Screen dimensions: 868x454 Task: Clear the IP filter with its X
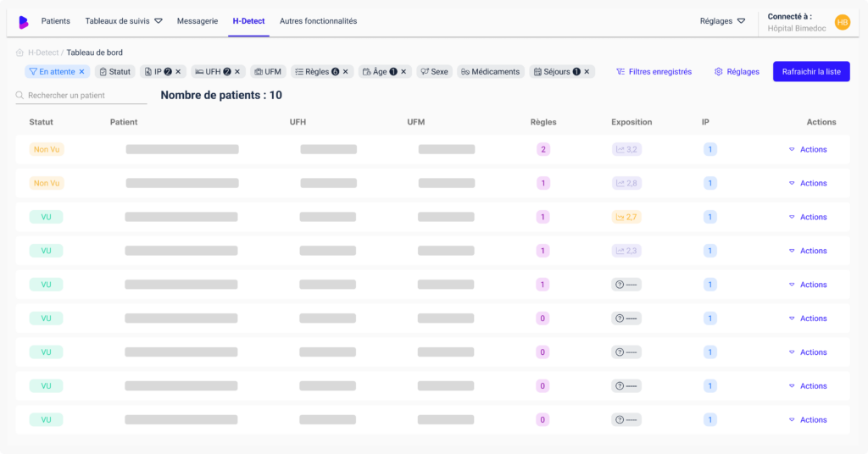click(178, 72)
